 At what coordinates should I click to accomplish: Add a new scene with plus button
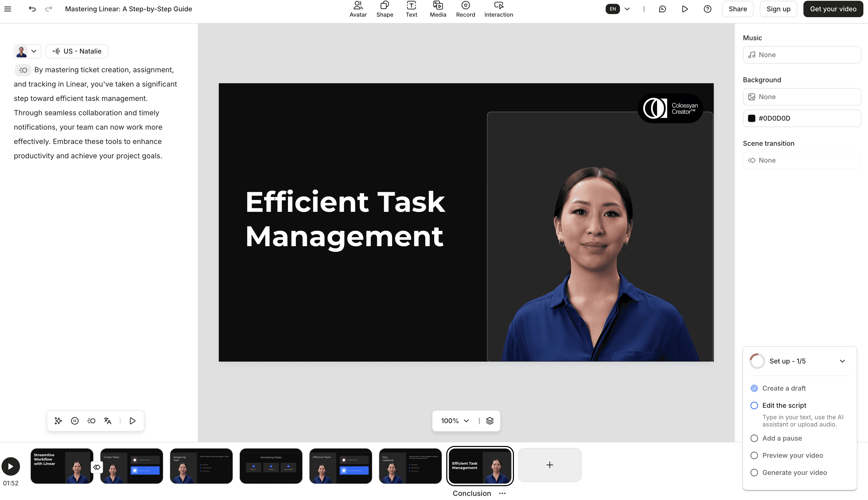(x=550, y=465)
